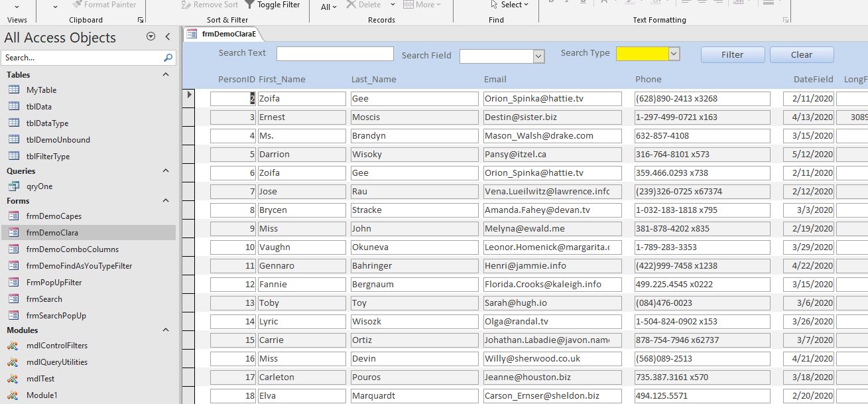The image size is (868, 404).
Task: Click the magnifier icon in navigation search
Action: click(x=168, y=58)
